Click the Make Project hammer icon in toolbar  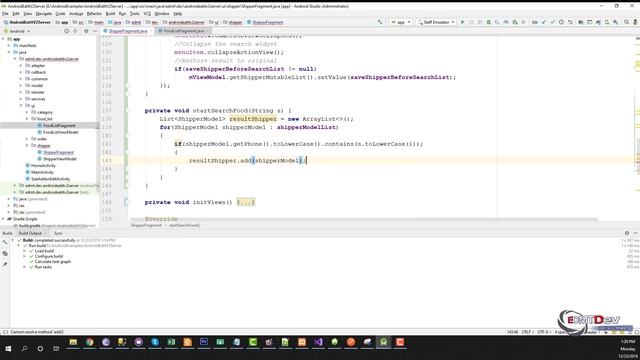tap(380, 22)
